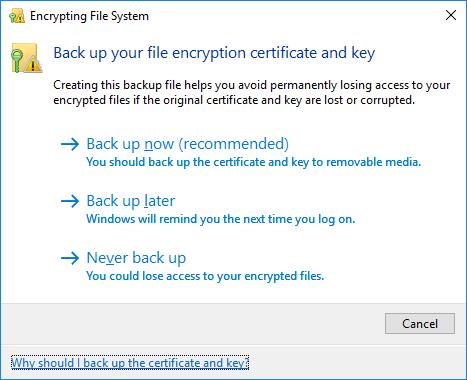
Task: Click the word 'recommended' in first option
Action: click(234, 144)
